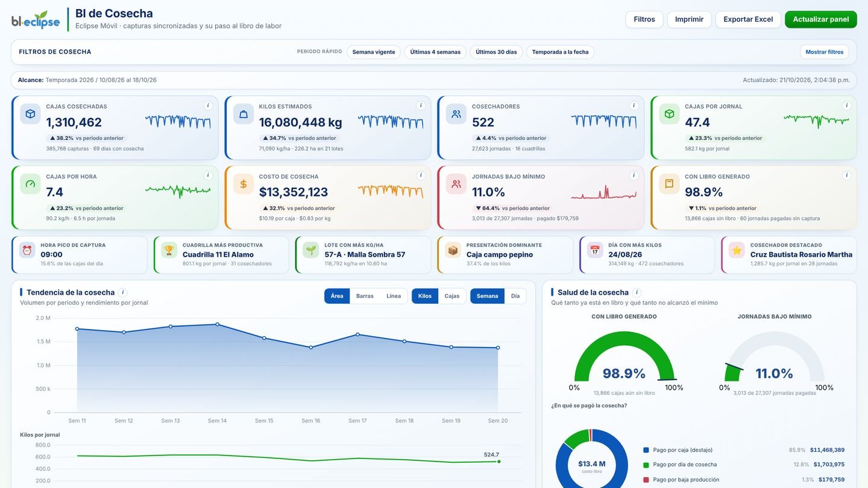Image resolution: width=868 pixels, height=488 pixels.
Task: Open info icon on Jornadas Bajo Mínimo card
Action: [634, 175]
